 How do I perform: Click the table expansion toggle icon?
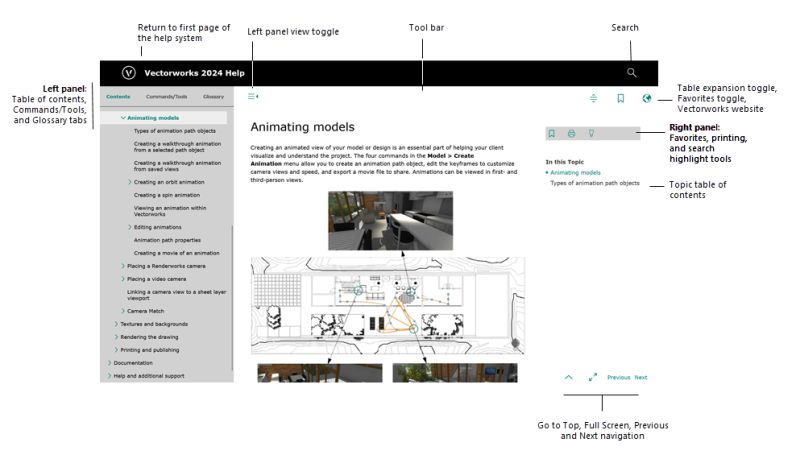tap(593, 98)
